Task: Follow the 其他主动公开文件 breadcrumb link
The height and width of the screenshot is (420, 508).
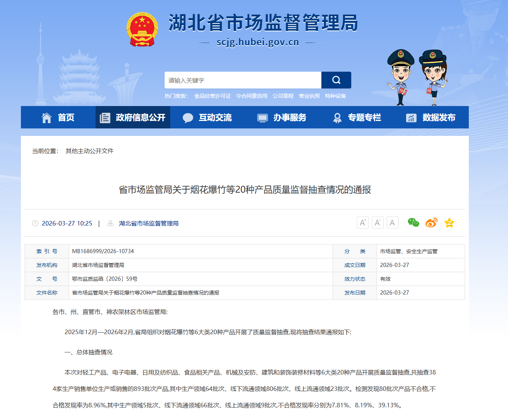Action: coord(90,150)
